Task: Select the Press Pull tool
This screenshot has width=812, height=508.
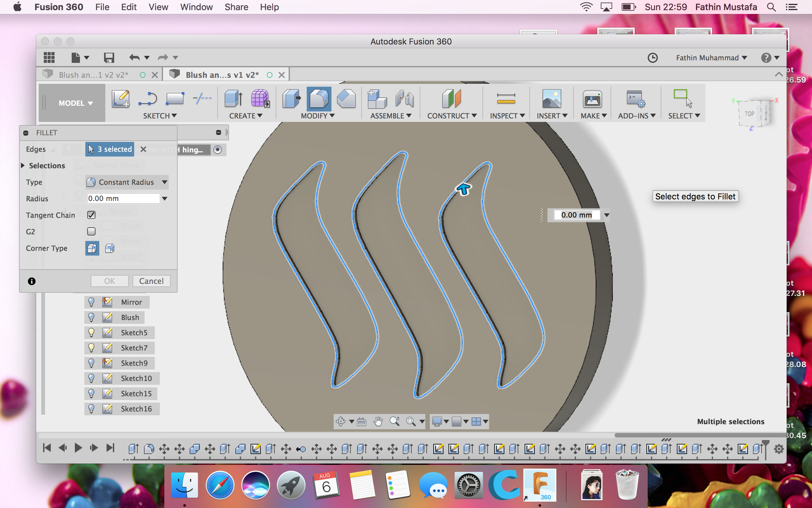Action: coord(291,98)
